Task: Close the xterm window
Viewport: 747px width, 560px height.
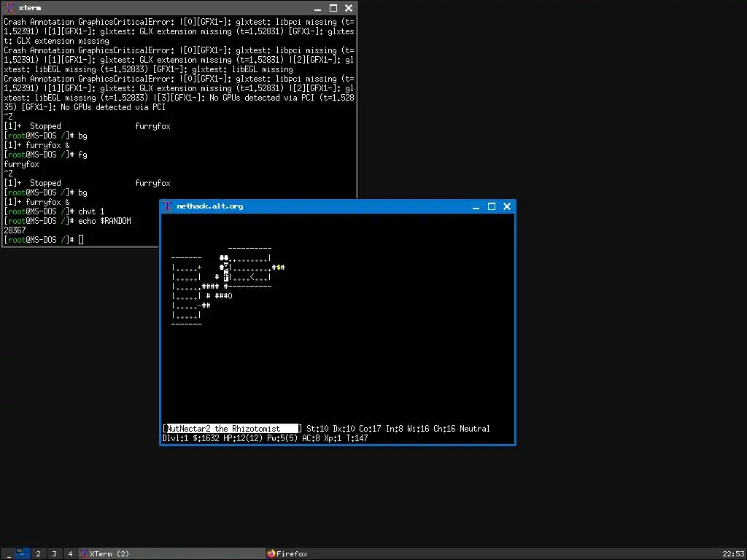Action: coord(349,8)
